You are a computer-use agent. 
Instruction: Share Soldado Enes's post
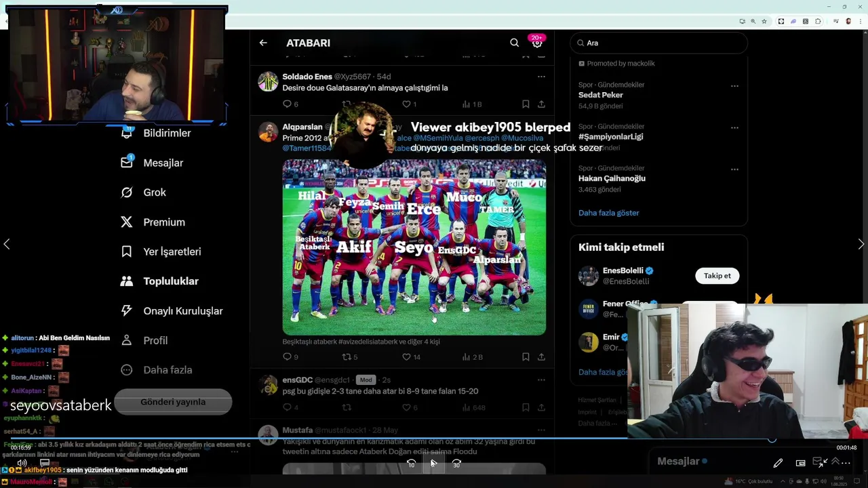541,104
